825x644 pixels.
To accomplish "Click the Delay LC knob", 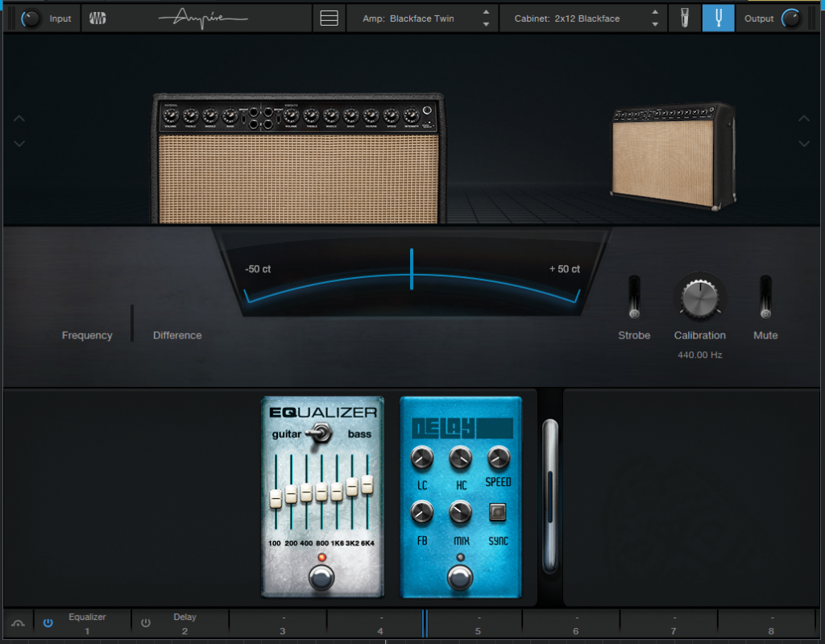I will 421,458.
